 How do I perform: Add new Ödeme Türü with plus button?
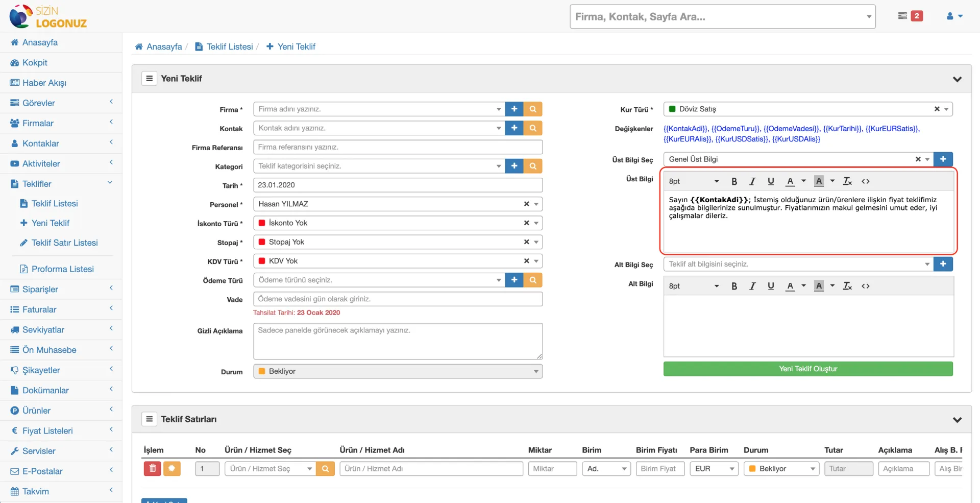pos(514,280)
